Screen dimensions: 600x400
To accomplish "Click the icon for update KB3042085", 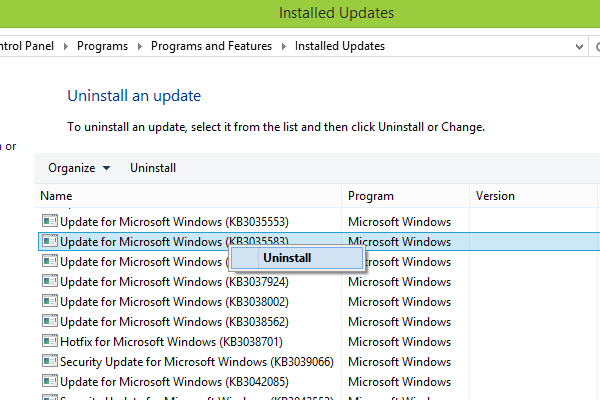I will coord(50,381).
